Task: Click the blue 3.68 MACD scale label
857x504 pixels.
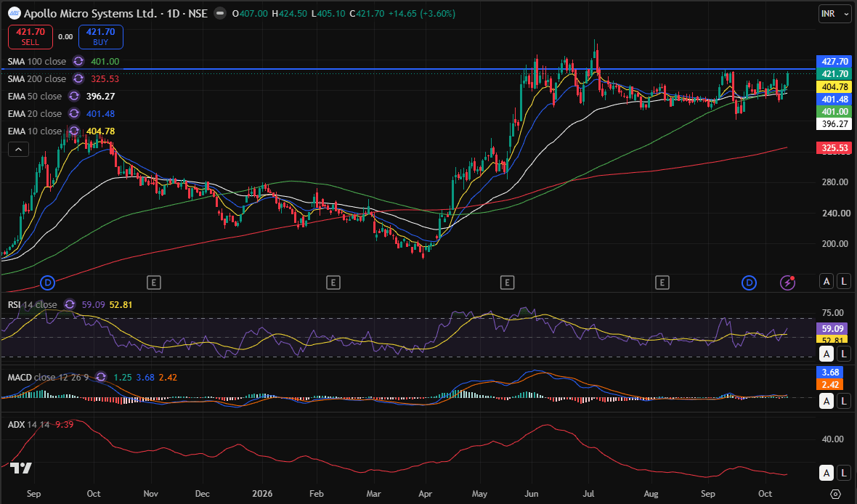Action: coord(830,373)
